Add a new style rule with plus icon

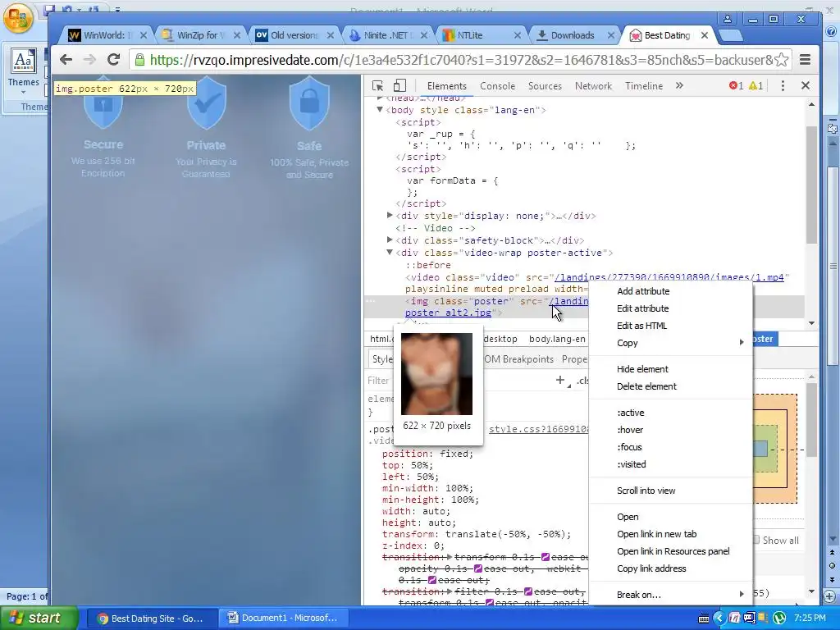[x=559, y=380]
